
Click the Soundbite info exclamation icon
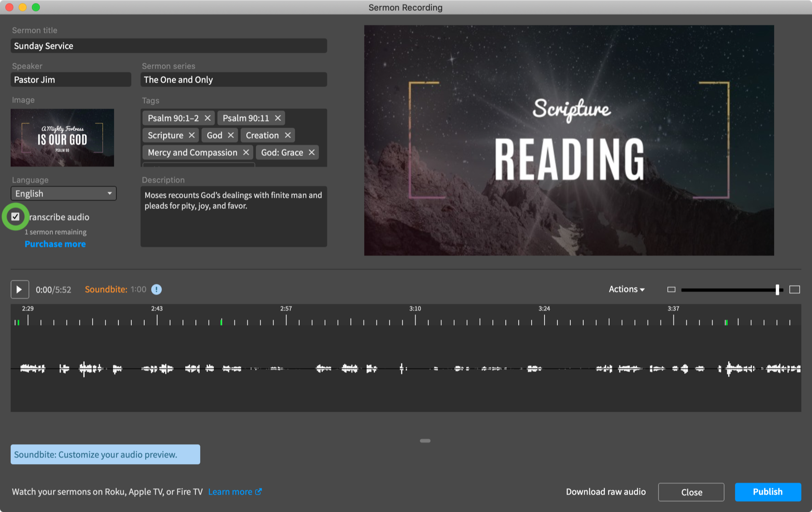click(x=156, y=289)
